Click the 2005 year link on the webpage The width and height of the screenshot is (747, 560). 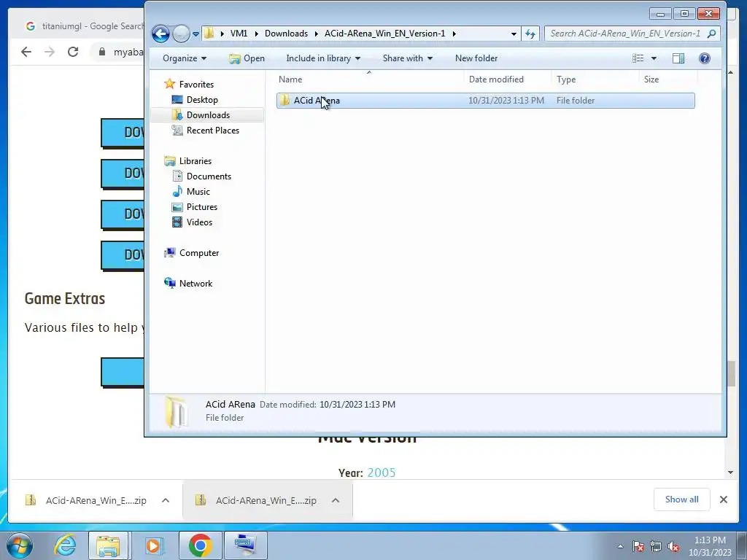(382, 472)
